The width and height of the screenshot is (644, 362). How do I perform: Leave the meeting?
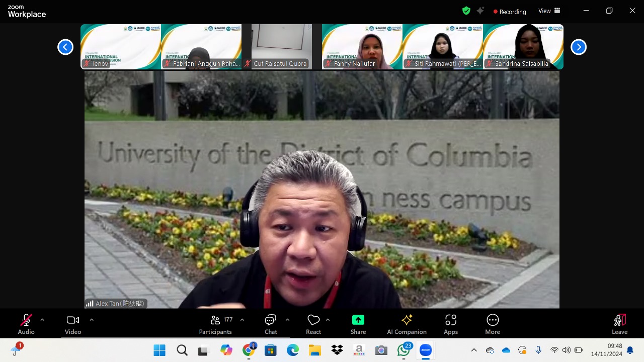coord(619,324)
